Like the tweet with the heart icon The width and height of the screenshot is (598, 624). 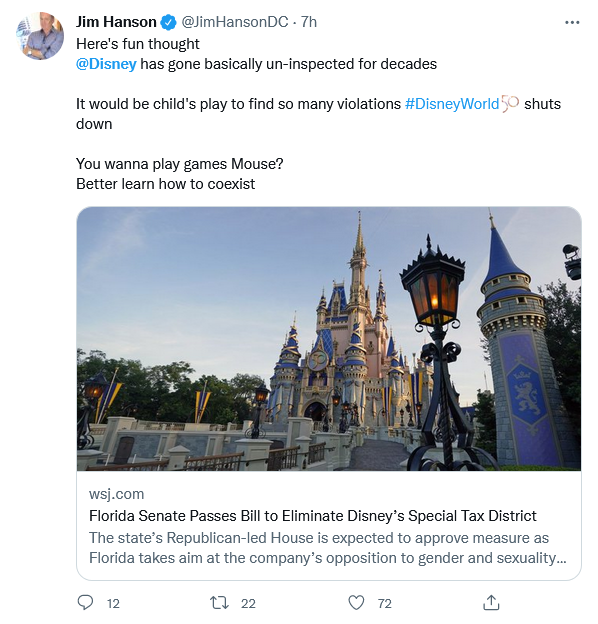pyautogui.click(x=356, y=603)
